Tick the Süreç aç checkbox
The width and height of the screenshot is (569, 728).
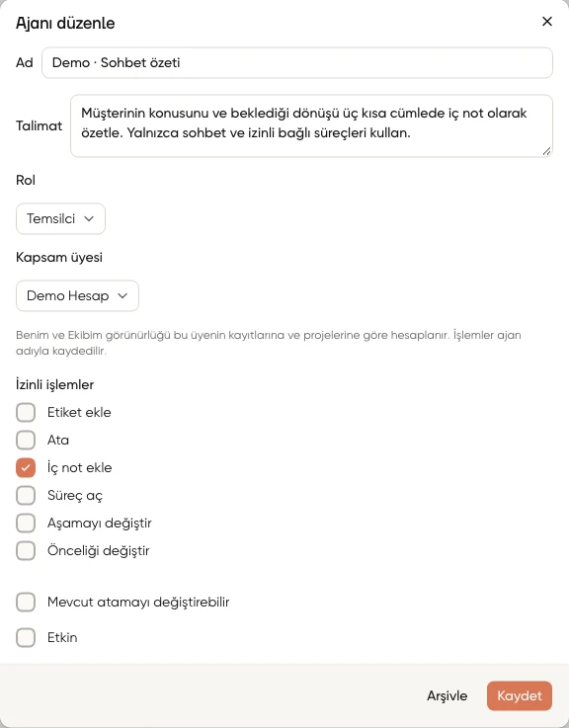point(26,496)
